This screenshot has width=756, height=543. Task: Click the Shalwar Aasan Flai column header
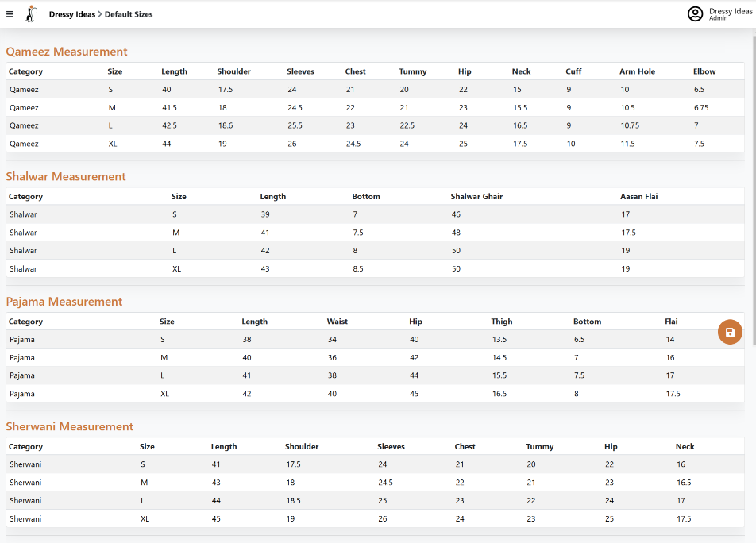click(x=638, y=197)
